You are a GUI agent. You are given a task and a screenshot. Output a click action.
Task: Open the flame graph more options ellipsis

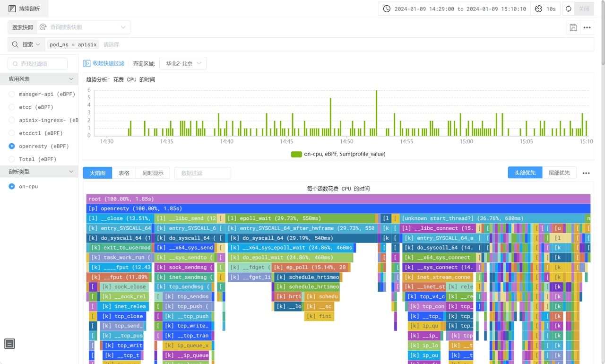pos(586,173)
